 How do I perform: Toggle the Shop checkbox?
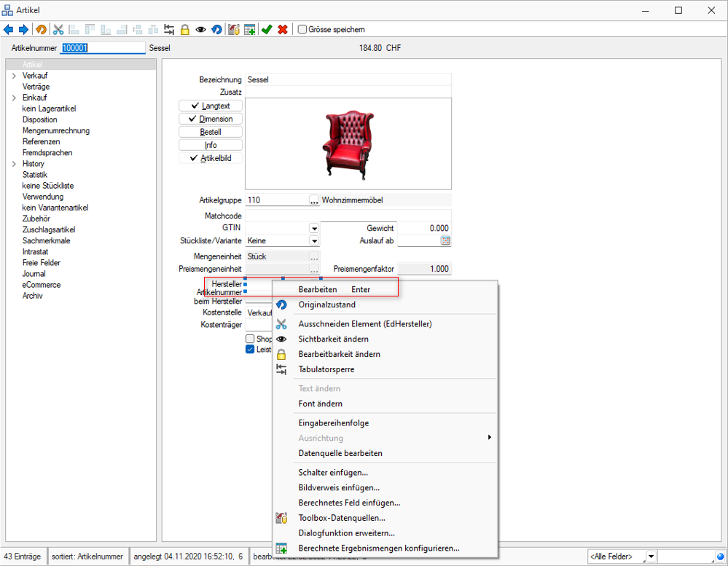tap(250, 339)
